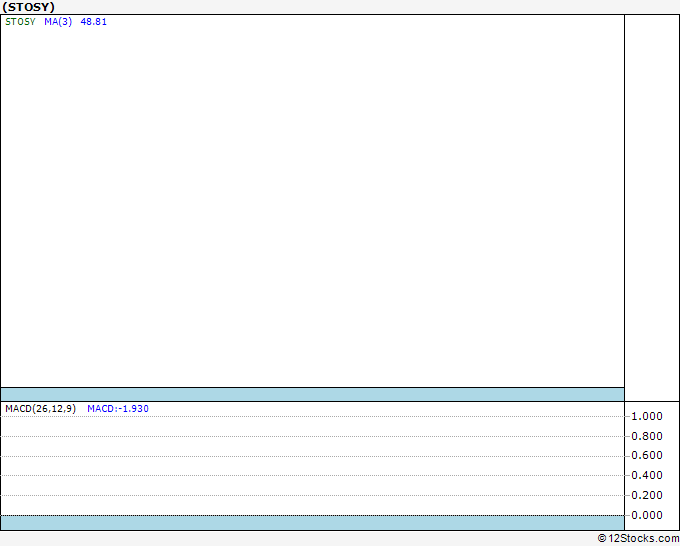Select the MACD:-1.930 value readout
The image size is (680, 546).
(x=118, y=409)
